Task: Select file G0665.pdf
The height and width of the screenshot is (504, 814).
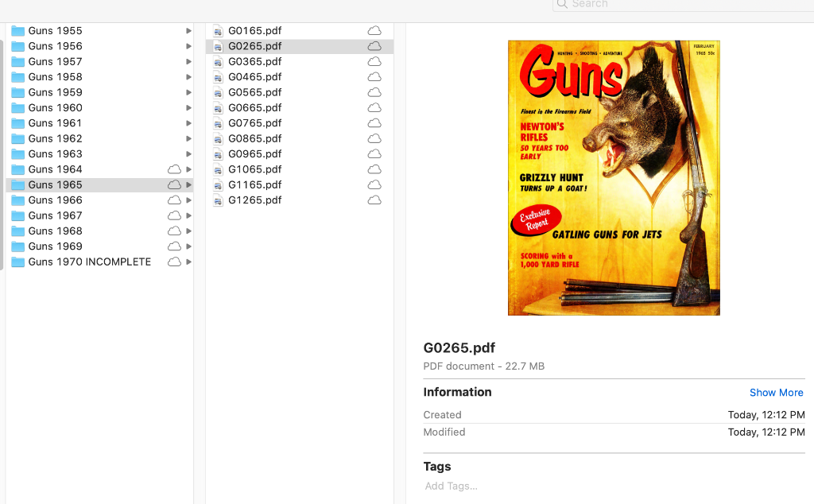Action: click(255, 108)
